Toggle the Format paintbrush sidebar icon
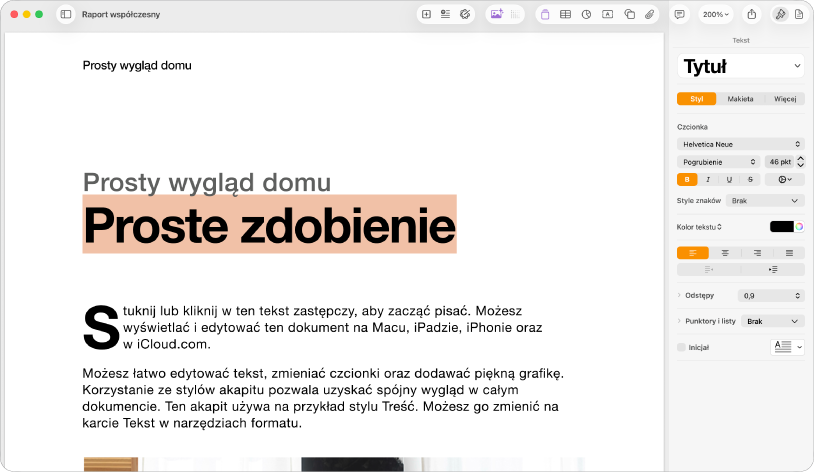Image resolution: width=814 pixels, height=473 pixels. [x=780, y=15]
